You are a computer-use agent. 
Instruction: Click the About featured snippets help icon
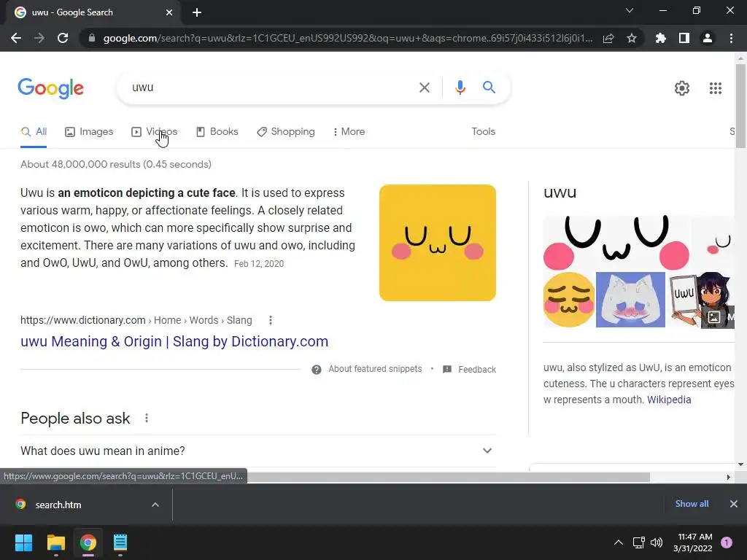[x=317, y=370]
